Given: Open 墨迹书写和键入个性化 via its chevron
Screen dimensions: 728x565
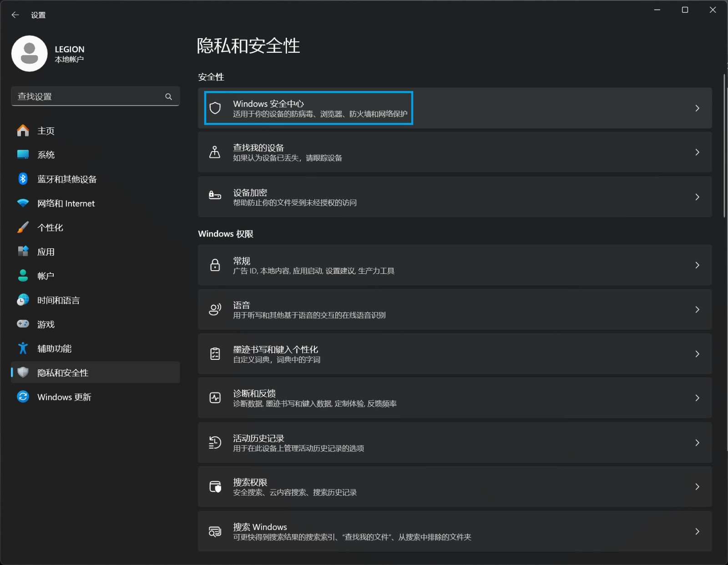Looking at the screenshot, I should click(697, 353).
